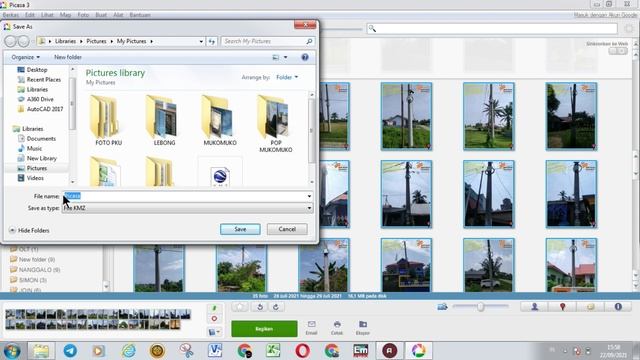Toggle the Places panel with the red pin

pyautogui.click(x=562, y=307)
